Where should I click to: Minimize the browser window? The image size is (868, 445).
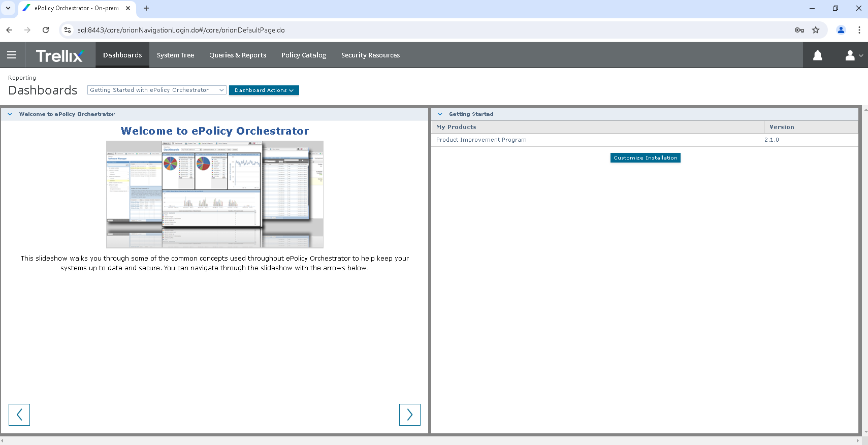pyautogui.click(x=812, y=8)
